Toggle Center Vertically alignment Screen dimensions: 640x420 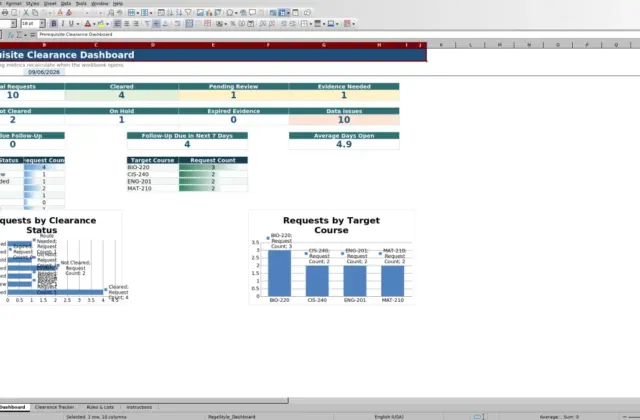pyautogui.click(x=156, y=24)
